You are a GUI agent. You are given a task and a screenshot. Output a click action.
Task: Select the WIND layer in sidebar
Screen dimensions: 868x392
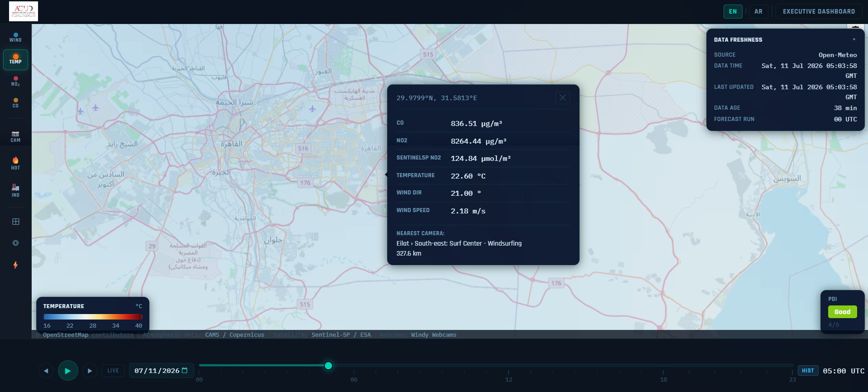15,38
